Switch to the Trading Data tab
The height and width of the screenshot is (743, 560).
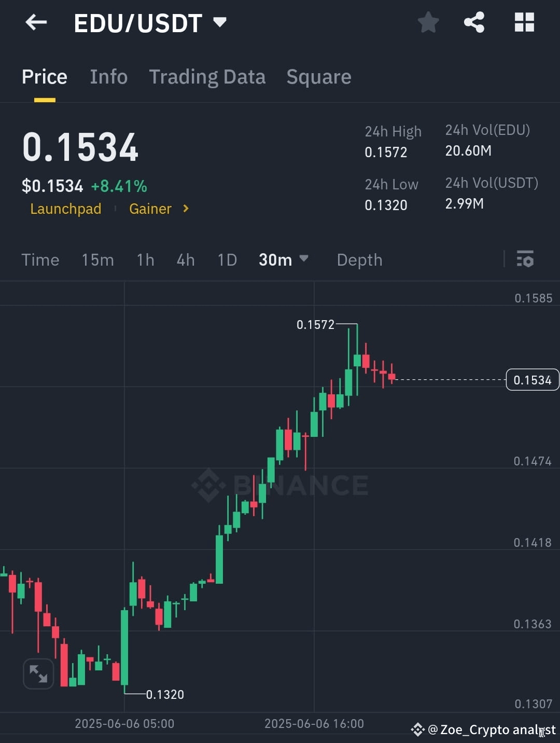tap(207, 77)
